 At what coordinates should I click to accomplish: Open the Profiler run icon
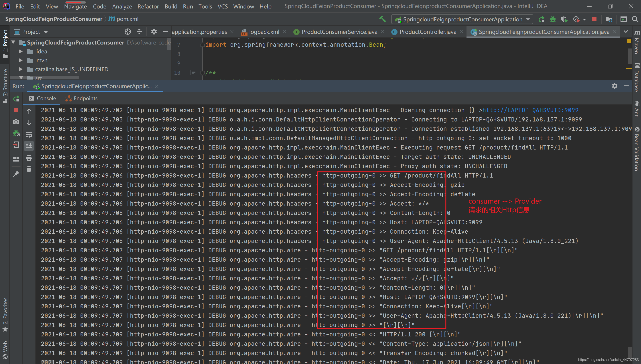[576, 19]
